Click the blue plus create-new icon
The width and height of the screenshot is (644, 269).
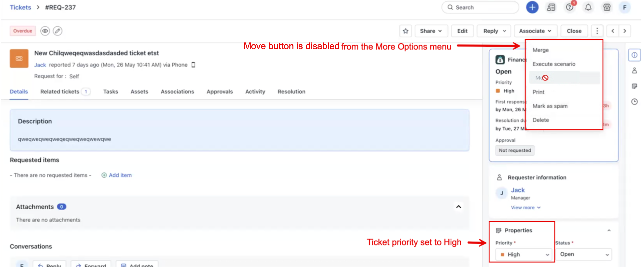(x=532, y=7)
